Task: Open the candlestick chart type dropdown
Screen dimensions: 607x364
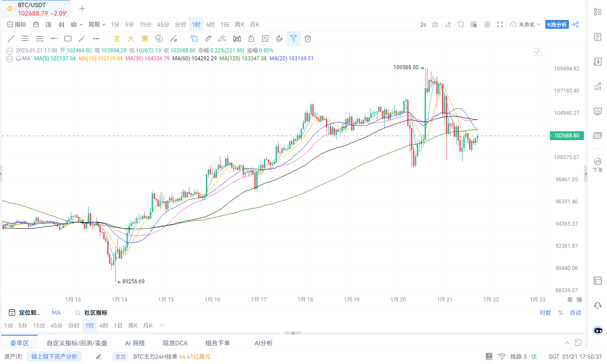Action: tap(77, 24)
